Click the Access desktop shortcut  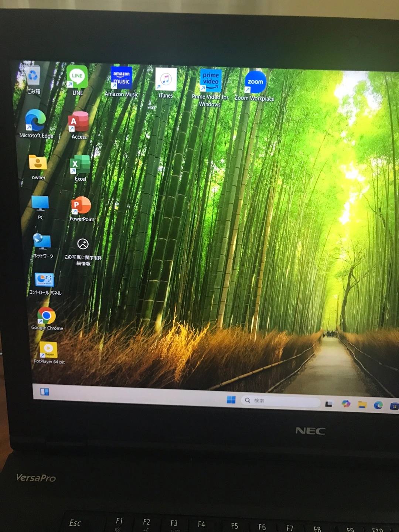[x=78, y=122]
